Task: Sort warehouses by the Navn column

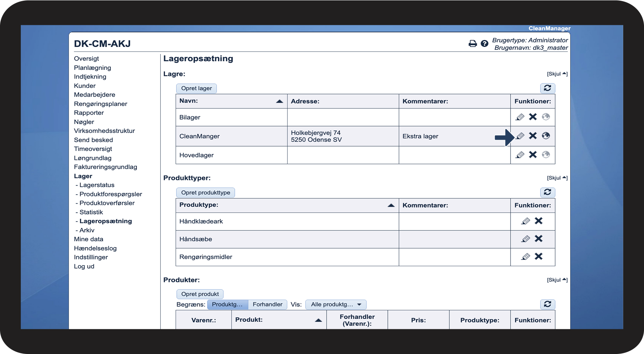Action: point(231,101)
